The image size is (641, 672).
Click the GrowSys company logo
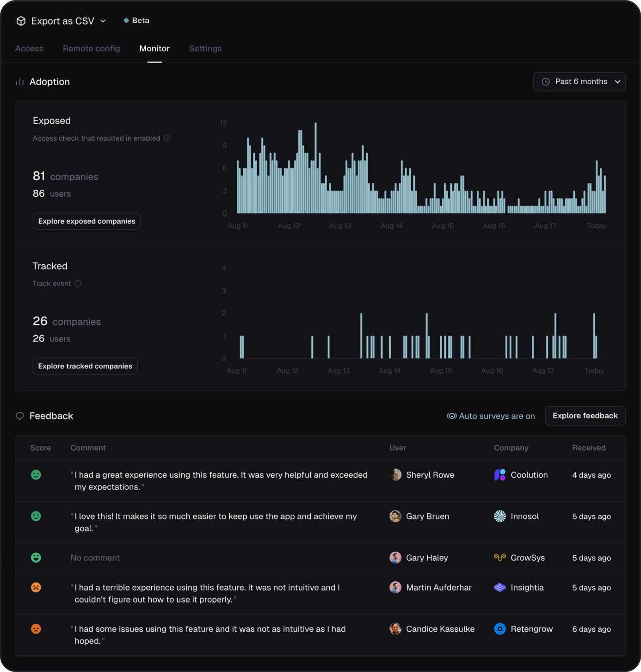point(500,558)
